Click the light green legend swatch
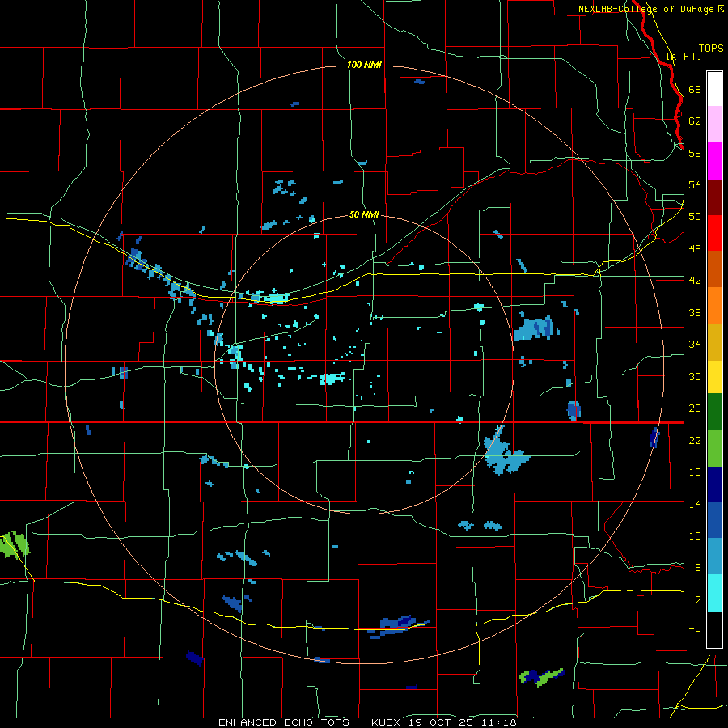Viewport: 728px width, 728px height. coord(714,448)
